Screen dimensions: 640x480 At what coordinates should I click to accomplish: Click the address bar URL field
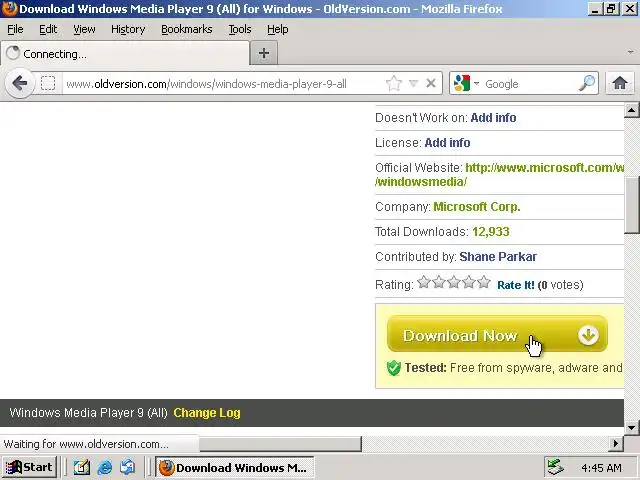[x=222, y=84]
